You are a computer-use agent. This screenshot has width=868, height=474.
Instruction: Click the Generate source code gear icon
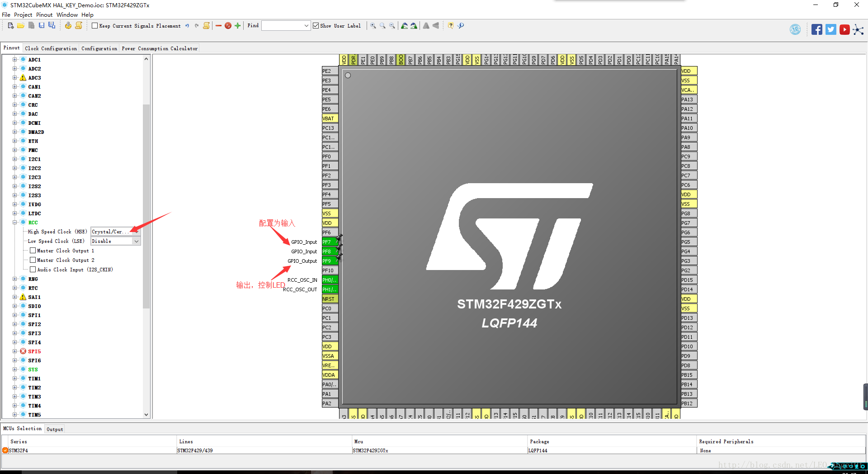pos(68,26)
